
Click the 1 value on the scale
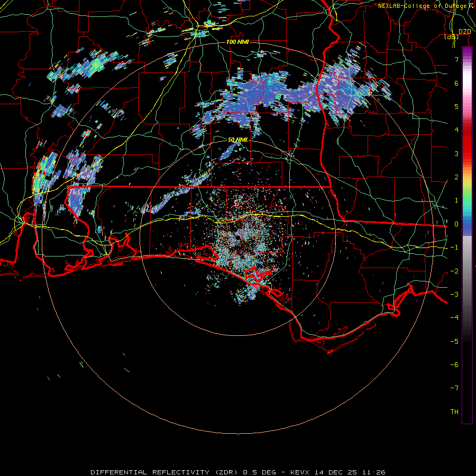point(456,200)
